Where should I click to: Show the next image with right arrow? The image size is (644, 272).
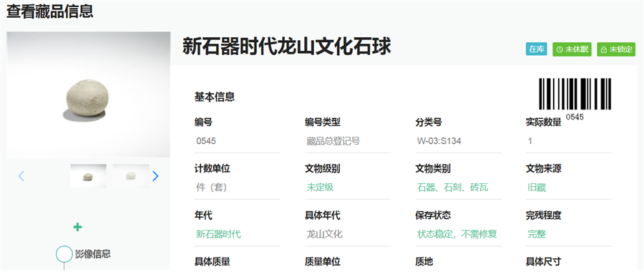pos(155,176)
